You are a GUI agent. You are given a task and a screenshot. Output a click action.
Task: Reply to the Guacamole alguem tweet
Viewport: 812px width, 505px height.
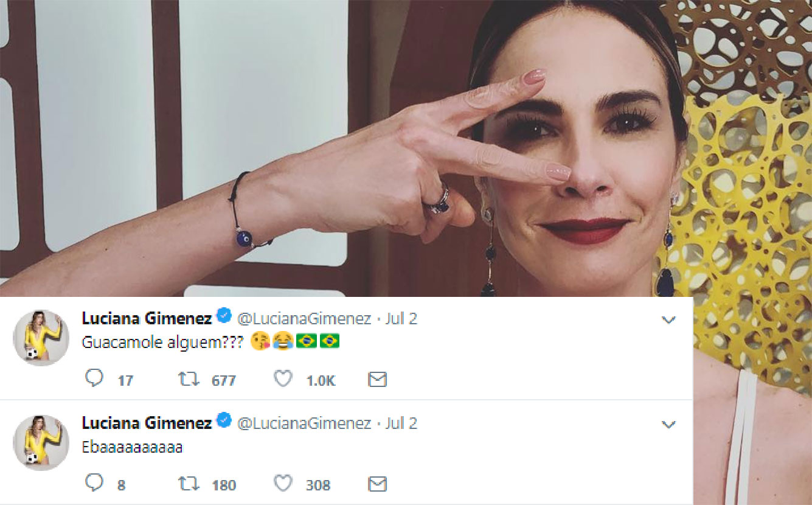[94, 379]
